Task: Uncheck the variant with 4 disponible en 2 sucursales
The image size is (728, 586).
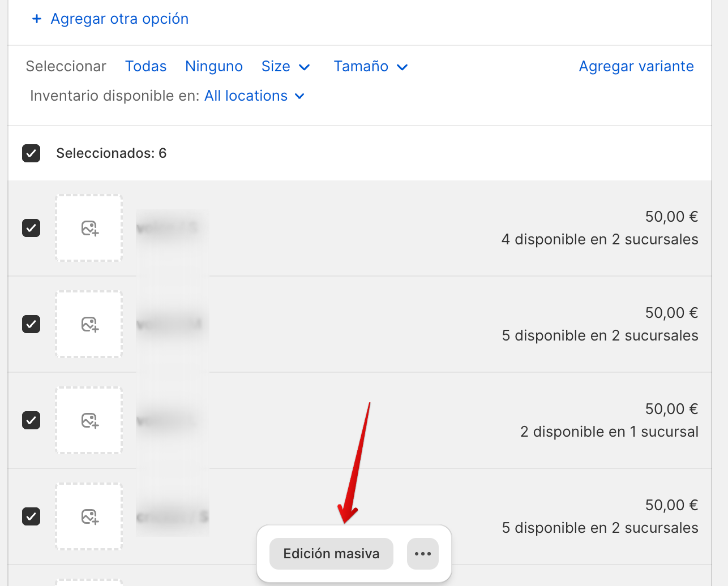Action: tap(31, 228)
